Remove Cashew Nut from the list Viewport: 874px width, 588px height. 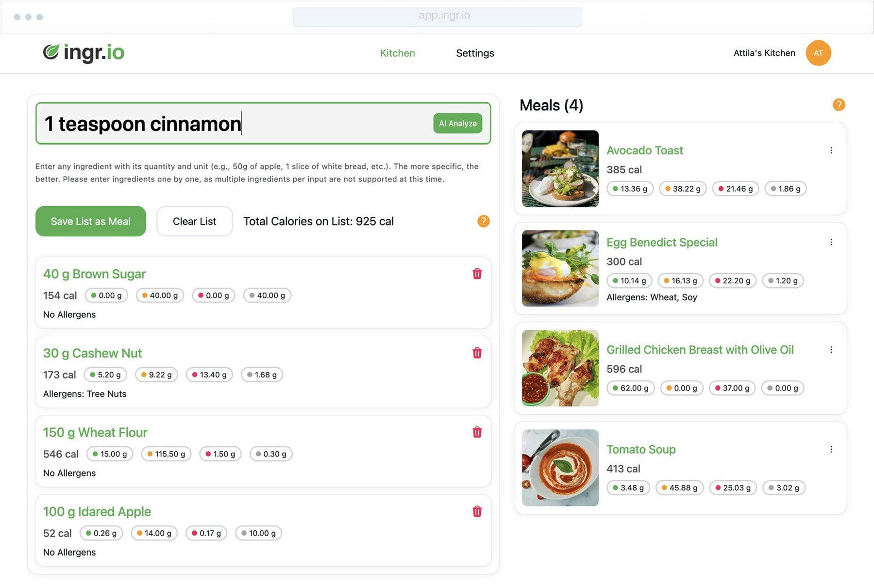477,353
